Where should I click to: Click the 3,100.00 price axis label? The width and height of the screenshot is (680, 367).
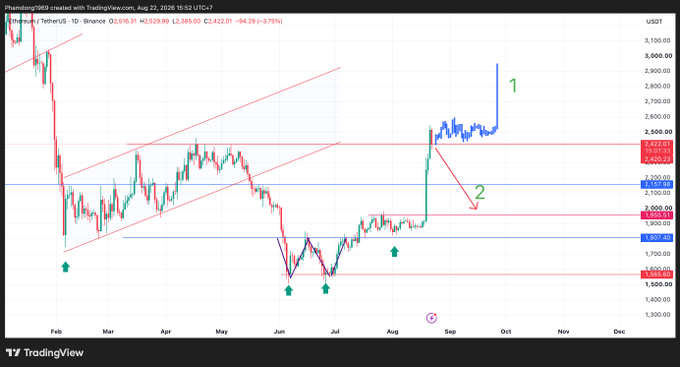(x=657, y=40)
